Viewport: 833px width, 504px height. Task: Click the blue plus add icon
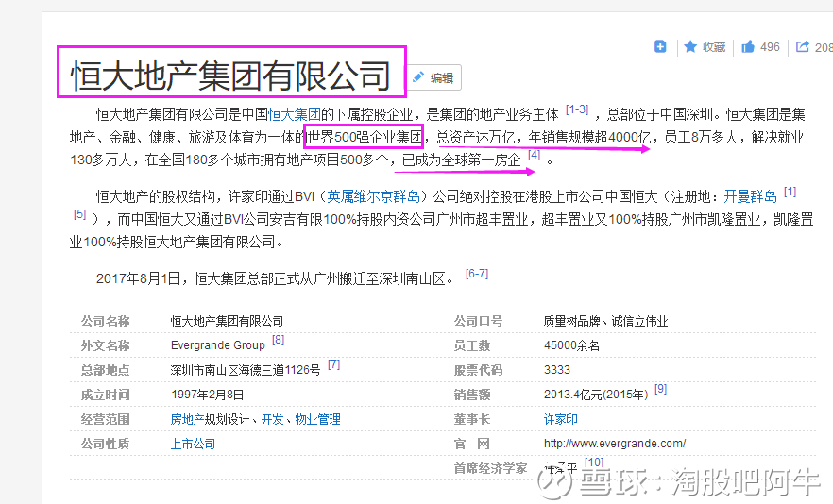660,47
